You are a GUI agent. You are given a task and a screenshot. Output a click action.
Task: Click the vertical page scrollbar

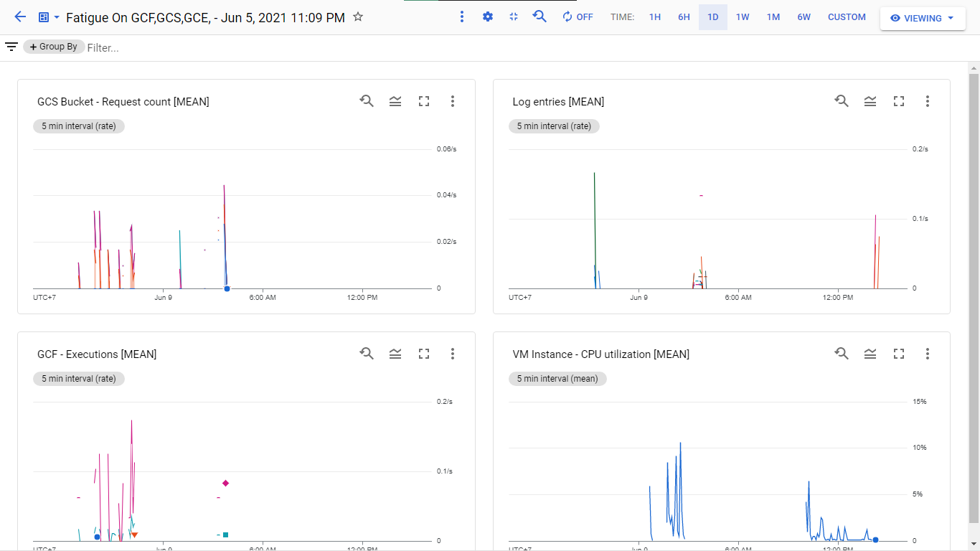click(x=974, y=298)
